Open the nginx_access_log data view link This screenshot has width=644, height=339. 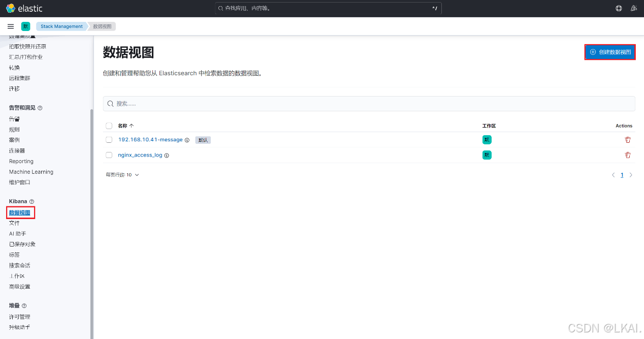click(x=140, y=155)
